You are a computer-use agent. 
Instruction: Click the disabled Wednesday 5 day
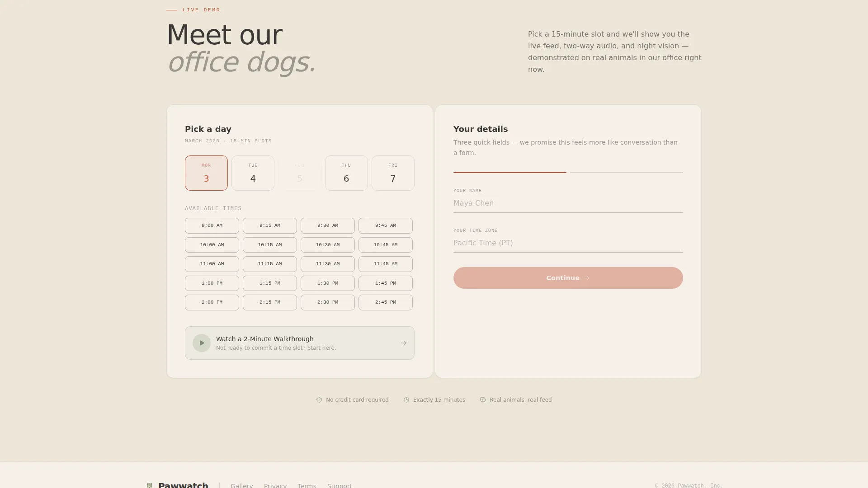coord(300,173)
